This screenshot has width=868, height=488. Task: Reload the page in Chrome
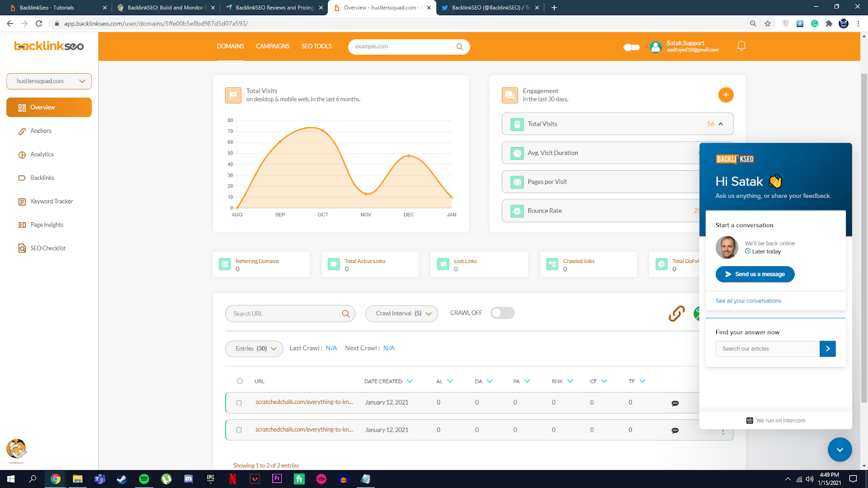click(x=39, y=23)
